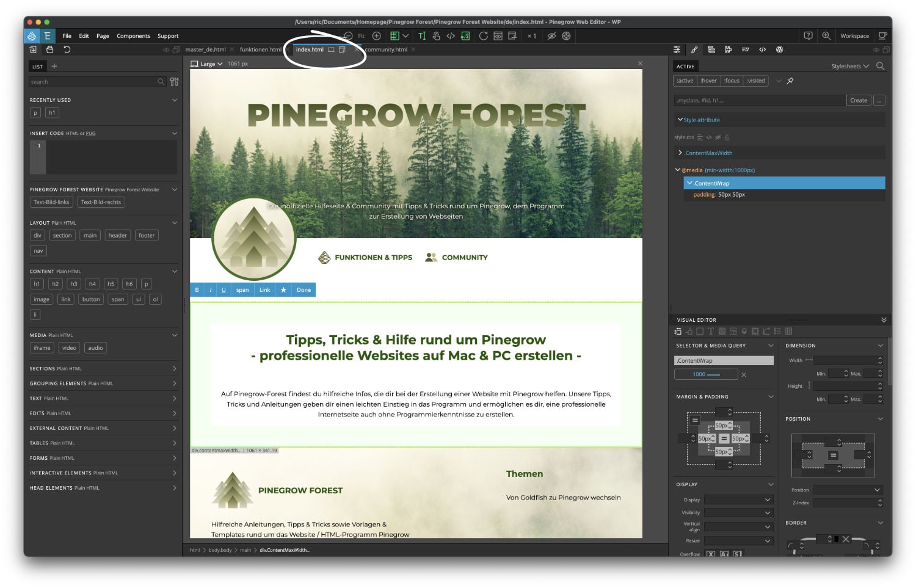Switch to the master_de.html tab
The image size is (916, 588).
[205, 49]
